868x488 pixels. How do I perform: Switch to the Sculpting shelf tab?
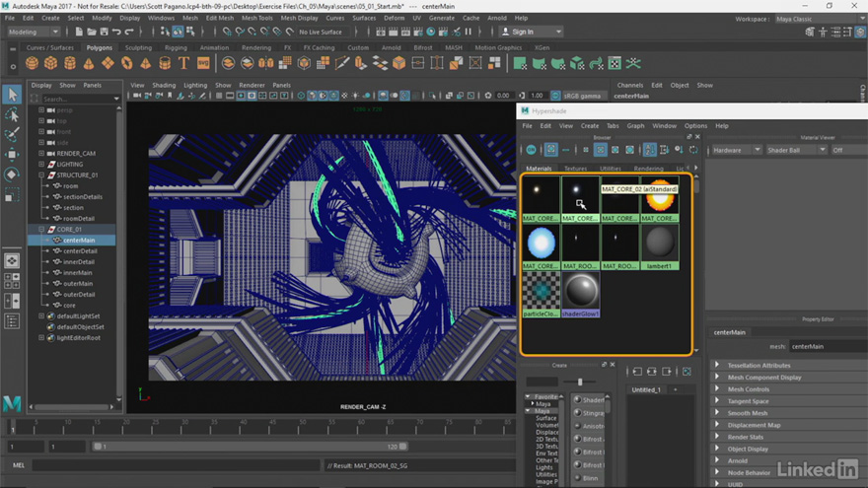pyautogui.click(x=138, y=47)
